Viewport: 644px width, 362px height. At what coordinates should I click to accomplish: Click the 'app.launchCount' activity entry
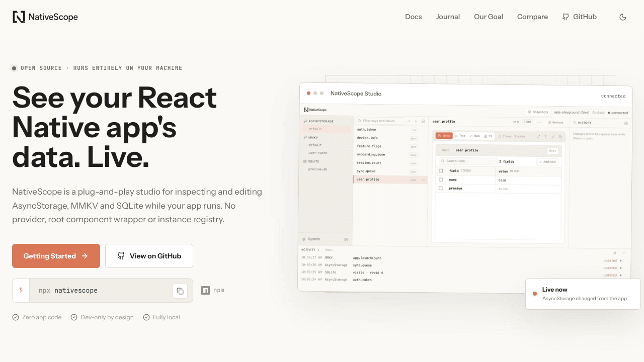(367, 258)
